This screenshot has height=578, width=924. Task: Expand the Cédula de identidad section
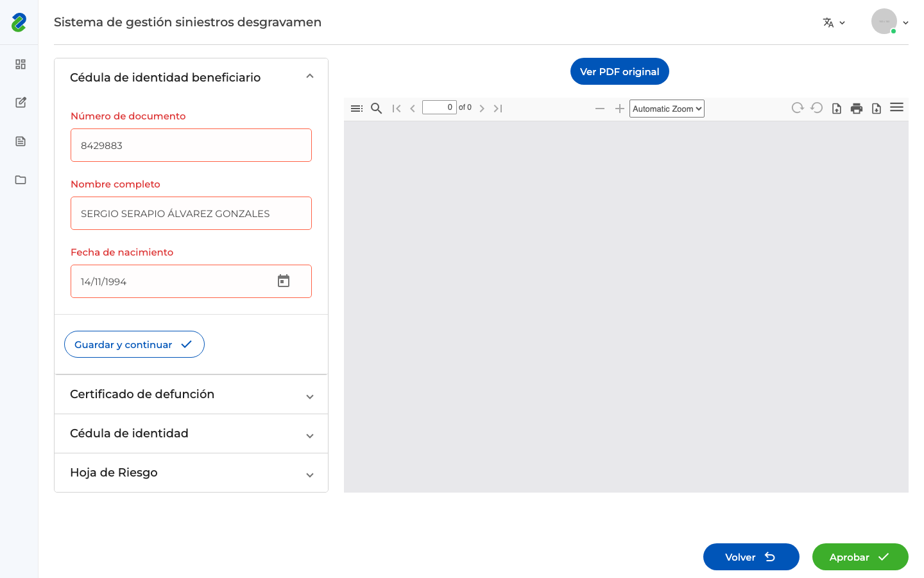click(191, 433)
